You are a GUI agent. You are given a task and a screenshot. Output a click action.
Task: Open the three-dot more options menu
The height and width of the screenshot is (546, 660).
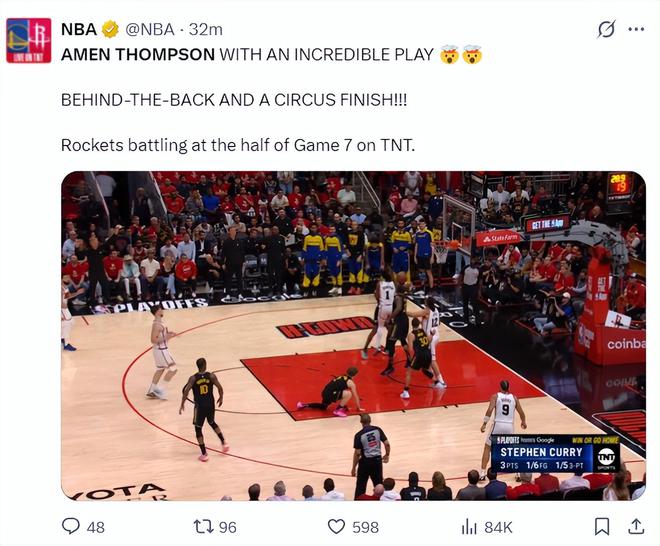pyautogui.click(x=636, y=29)
